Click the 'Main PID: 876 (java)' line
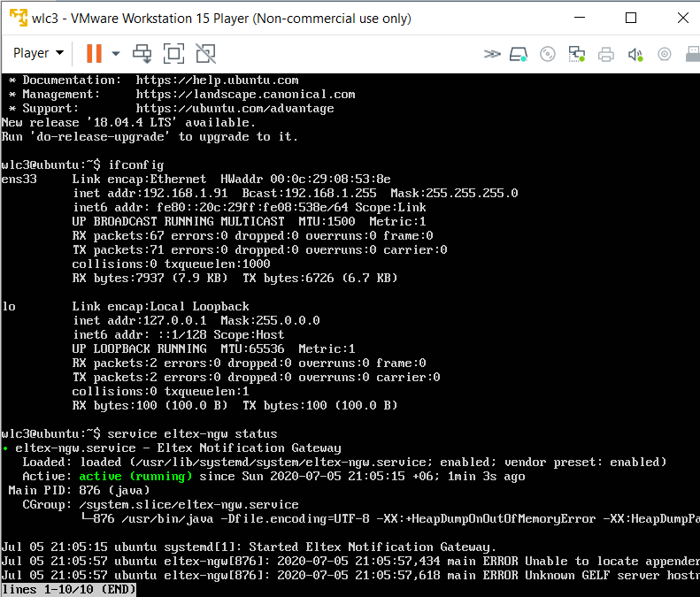Viewport: 700px width, 597px height. pyautogui.click(x=79, y=491)
